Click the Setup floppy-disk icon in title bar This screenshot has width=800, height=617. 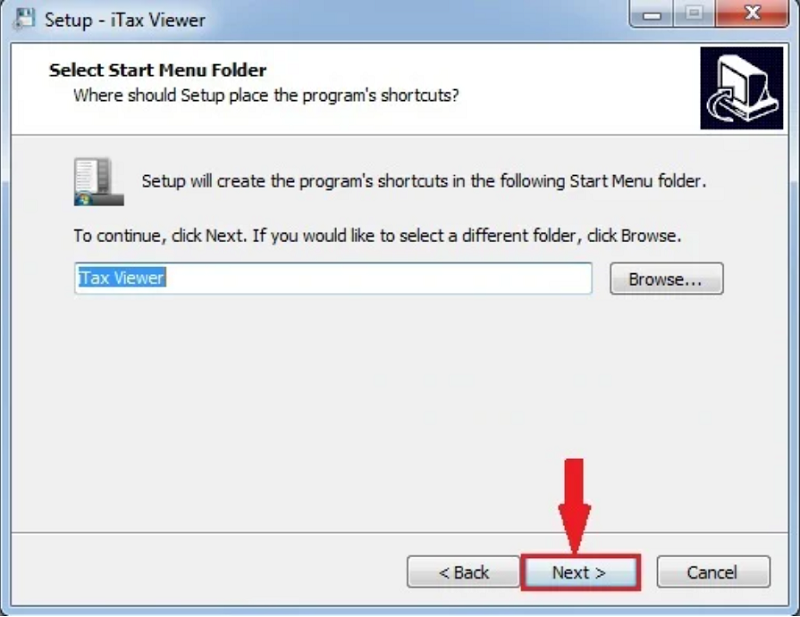click(23, 19)
